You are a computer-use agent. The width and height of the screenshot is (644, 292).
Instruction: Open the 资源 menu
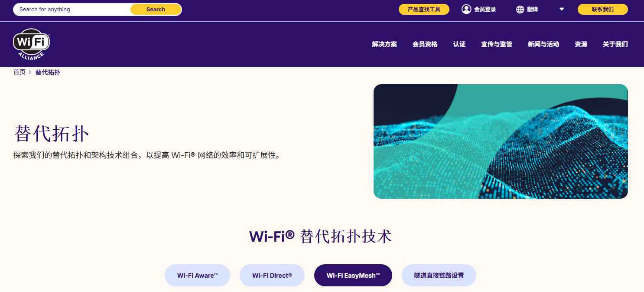pos(581,44)
